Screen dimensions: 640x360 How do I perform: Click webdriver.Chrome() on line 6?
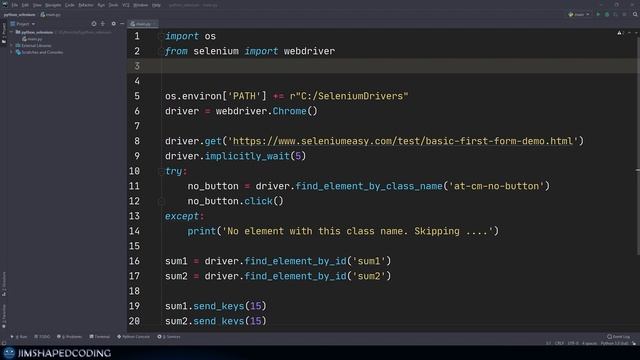point(267,111)
